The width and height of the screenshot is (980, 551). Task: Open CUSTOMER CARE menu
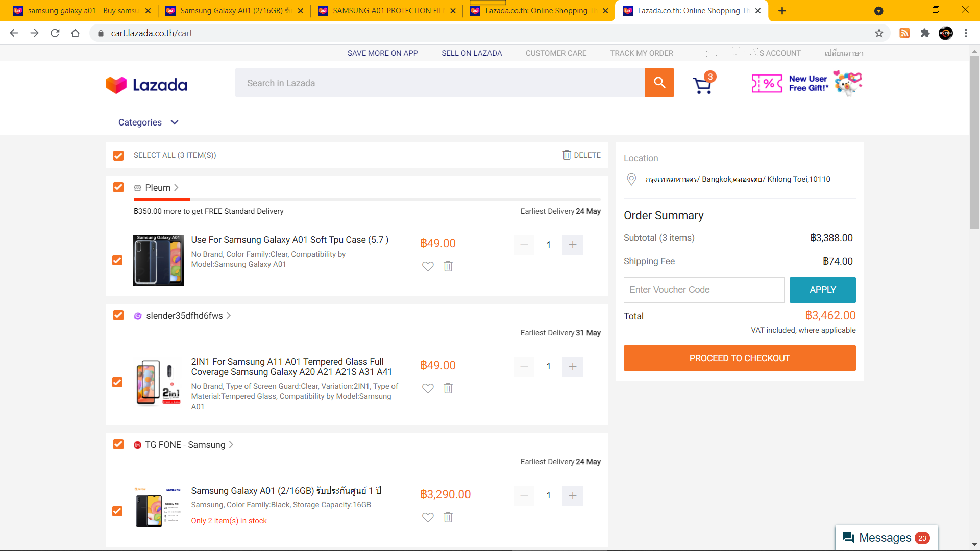tap(556, 53)
